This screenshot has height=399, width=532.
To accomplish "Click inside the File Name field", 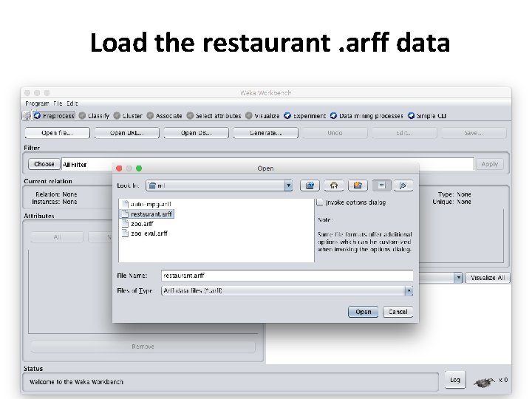I will [x=287, y=276].
